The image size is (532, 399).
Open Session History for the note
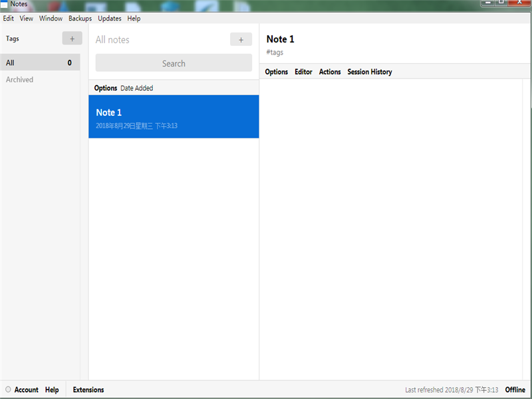[x=370, y=72]
